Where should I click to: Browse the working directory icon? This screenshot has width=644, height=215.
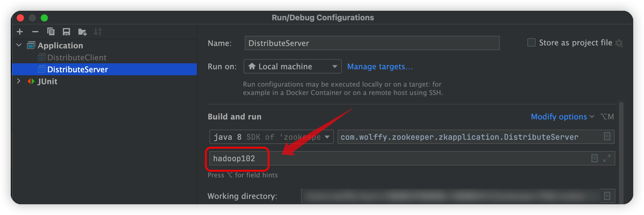click(607, 196)
